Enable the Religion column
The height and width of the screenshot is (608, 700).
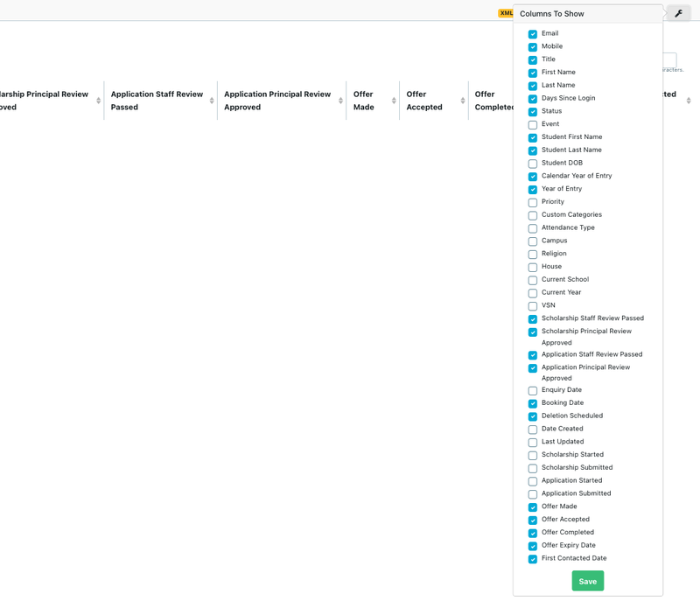532,253
